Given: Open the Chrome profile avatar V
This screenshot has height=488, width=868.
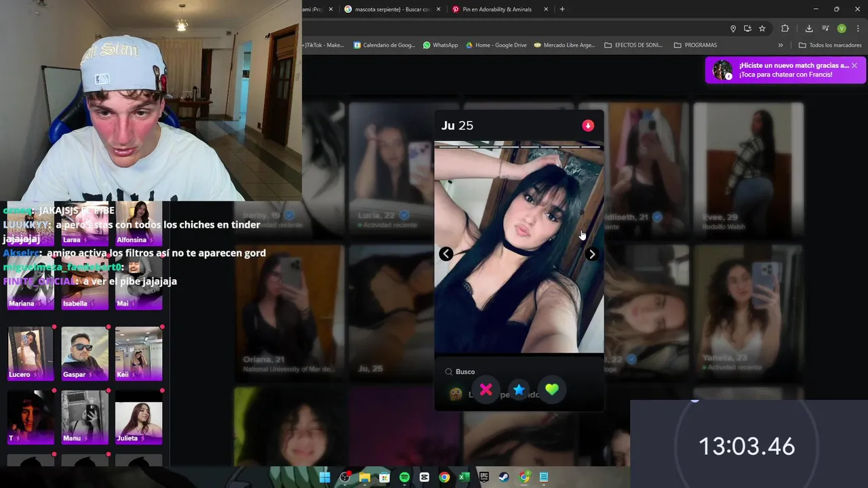Looking at the screenshot, I should click(x=842, y=28).
